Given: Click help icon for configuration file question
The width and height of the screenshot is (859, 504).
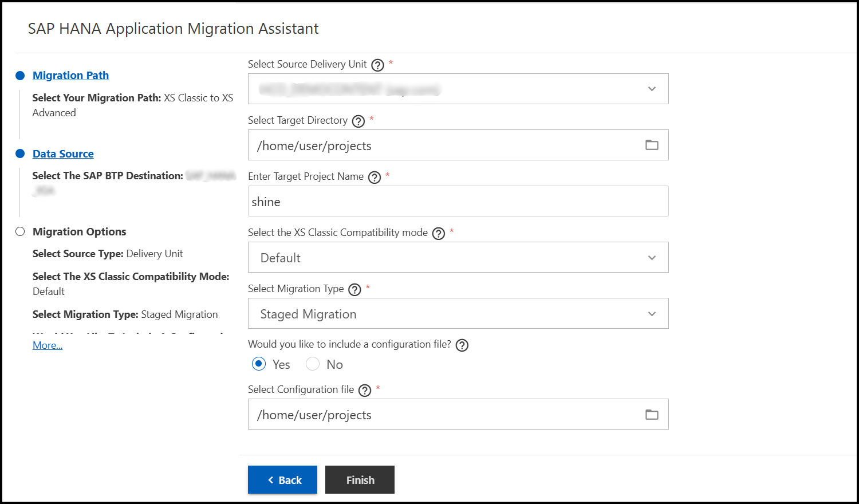Looking at the screenshot, I should [x=462, y=345].
